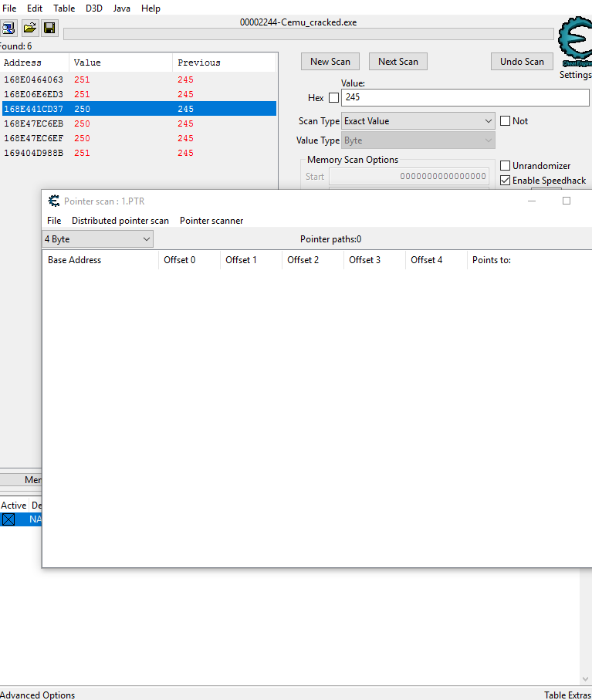
Task: Click the Next Scan button
Action: tap(397, 62)
